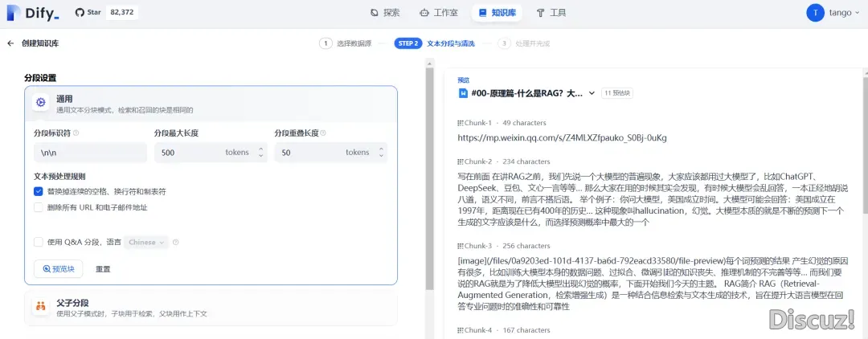Image resolution: width=868 pixels, height=339 pixels.
Task: Click the back arrow beside 创建知识库
Action: 10,43
